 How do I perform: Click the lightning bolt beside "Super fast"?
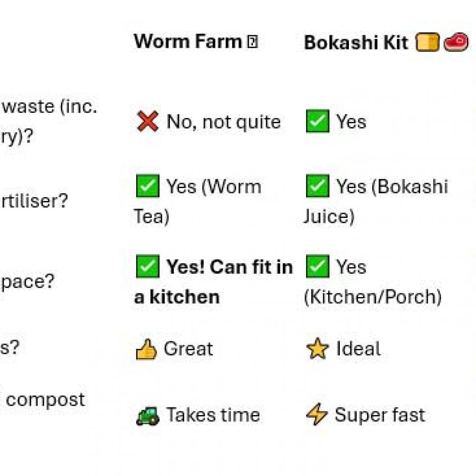(x=317, y=416)
